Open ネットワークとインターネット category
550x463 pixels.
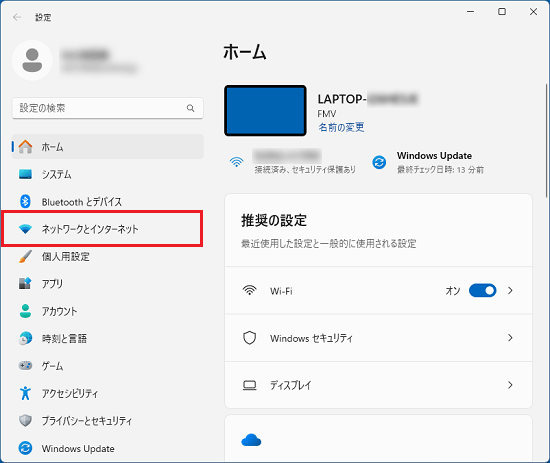108,229
